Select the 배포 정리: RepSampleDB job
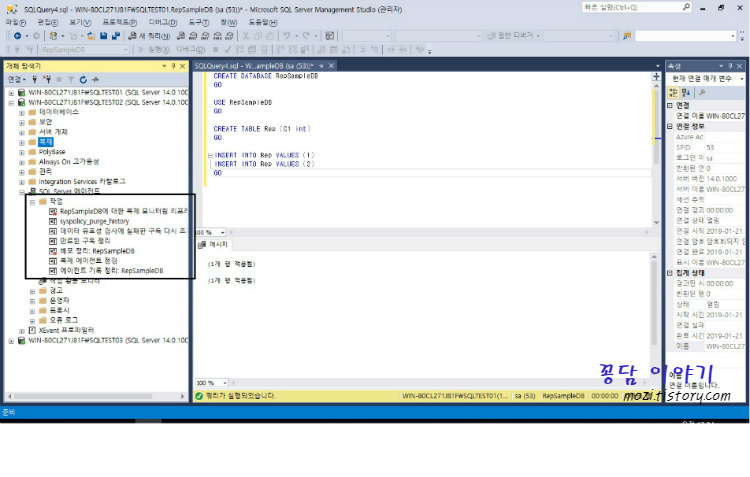The height and width of the screenshot is (477, 750). [x=97, y=251]
